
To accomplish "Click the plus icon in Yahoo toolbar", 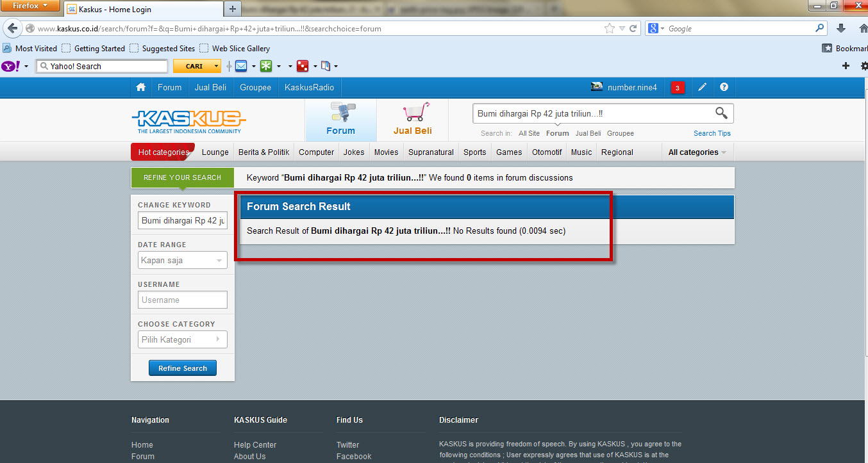I will (x=846, y=66).
